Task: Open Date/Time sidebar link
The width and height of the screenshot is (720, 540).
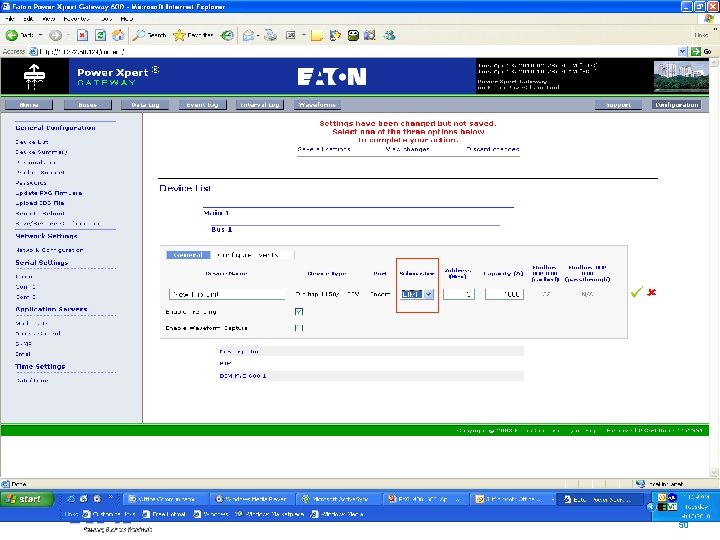Action: click(x=32, y=381)
